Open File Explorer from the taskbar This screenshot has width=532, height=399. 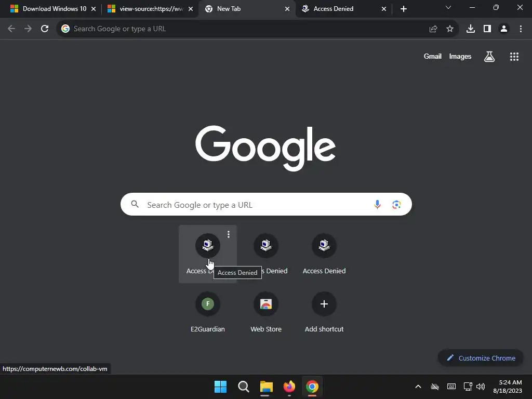tap(267, 387)
